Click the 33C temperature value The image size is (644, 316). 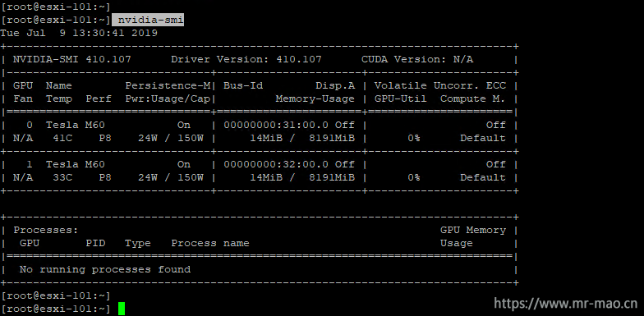pyautogui.click(x=62, y=177)
